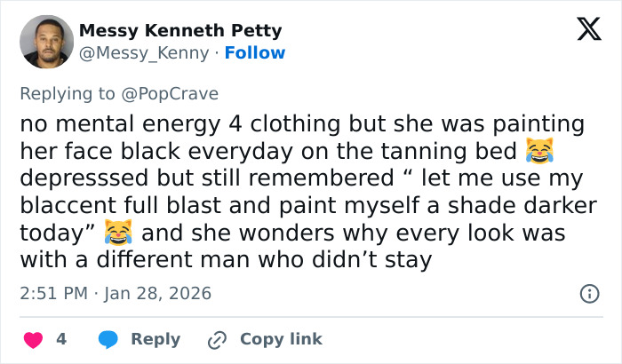
Task: Like the tweet with the heart icon
Action: (32, 339)
